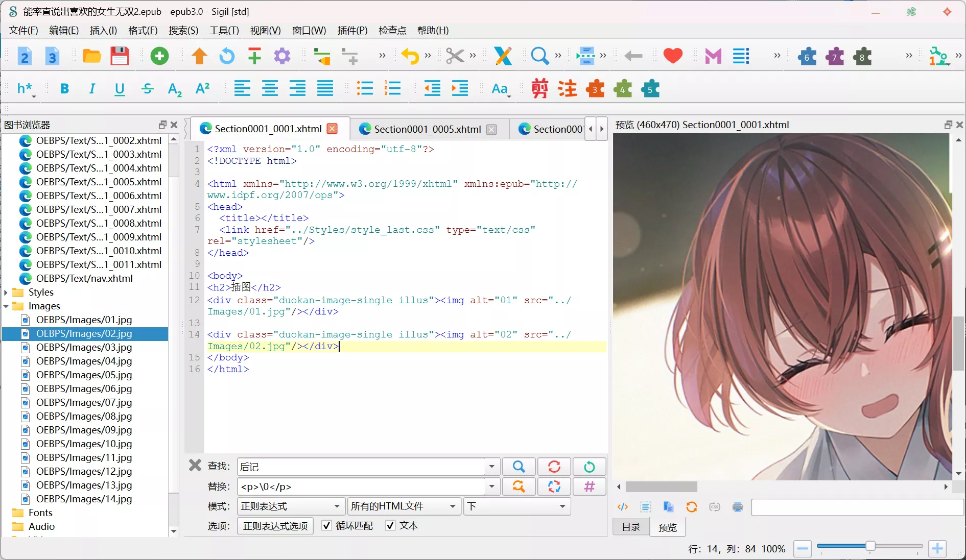Screen dimensions: 966x560
Task: Open the 正则表达式 mode dropdown
Action: [x=290, y=506]
